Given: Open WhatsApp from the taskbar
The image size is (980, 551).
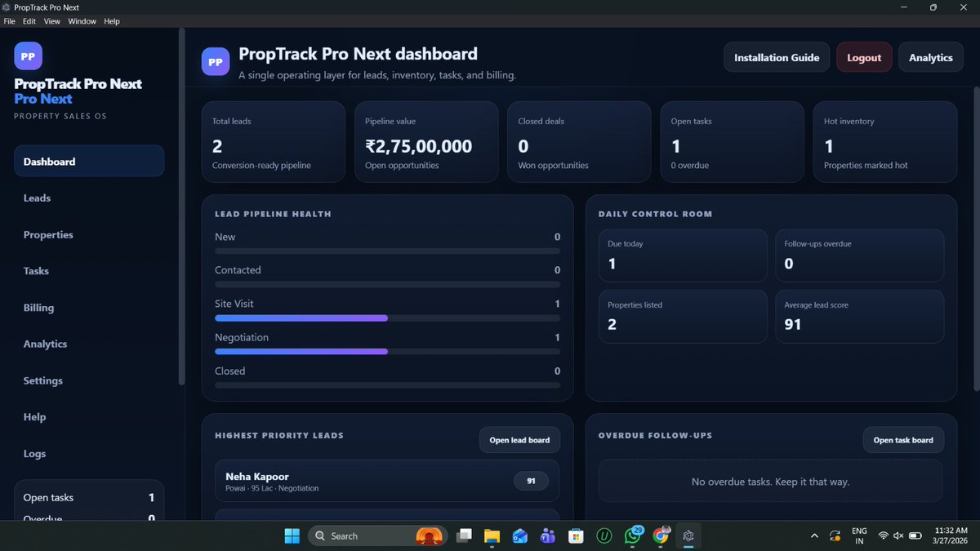Looking at the screenshot, I should coord(633,535).
